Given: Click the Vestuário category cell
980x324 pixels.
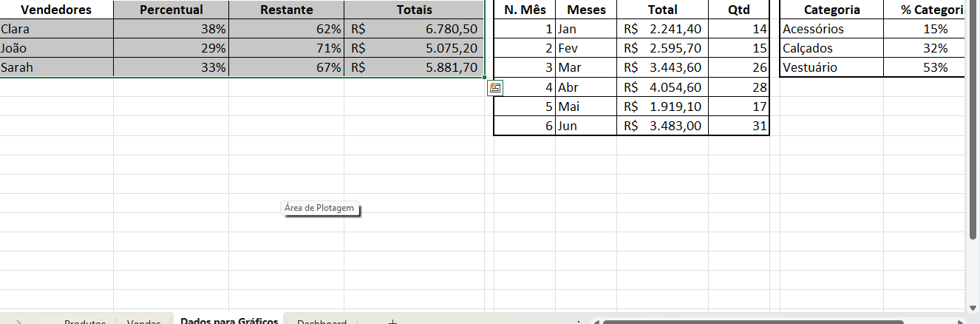Looking at the screenshot, I should point(831,67).
